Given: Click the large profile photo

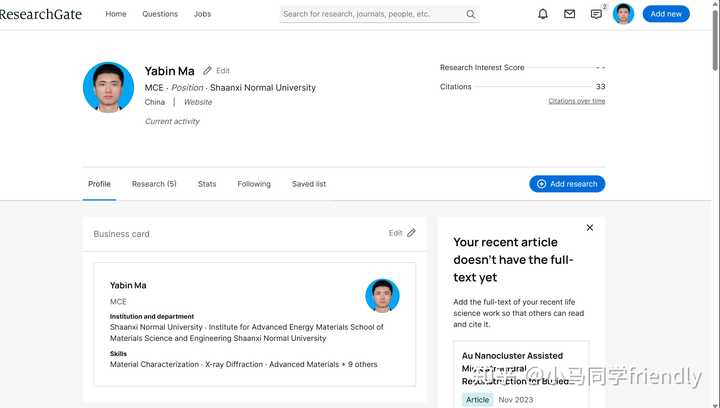Looking at the screenshot, I should (x=108, y=88).
